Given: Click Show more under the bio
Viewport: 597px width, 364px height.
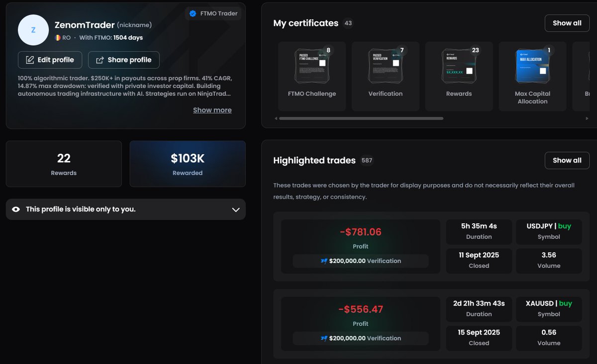Looking at the screenshot, I should [x=212, y=110].
